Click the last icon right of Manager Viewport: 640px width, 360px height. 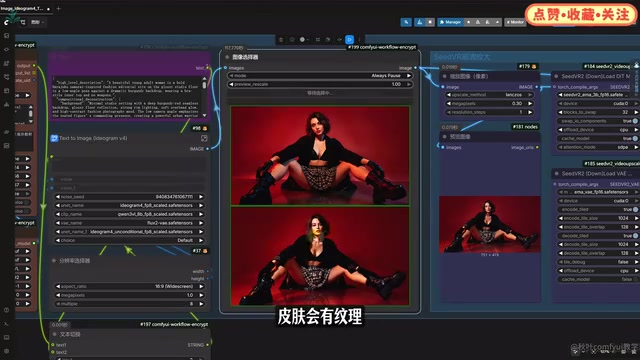pyautogui.click(x=497, y=22)
